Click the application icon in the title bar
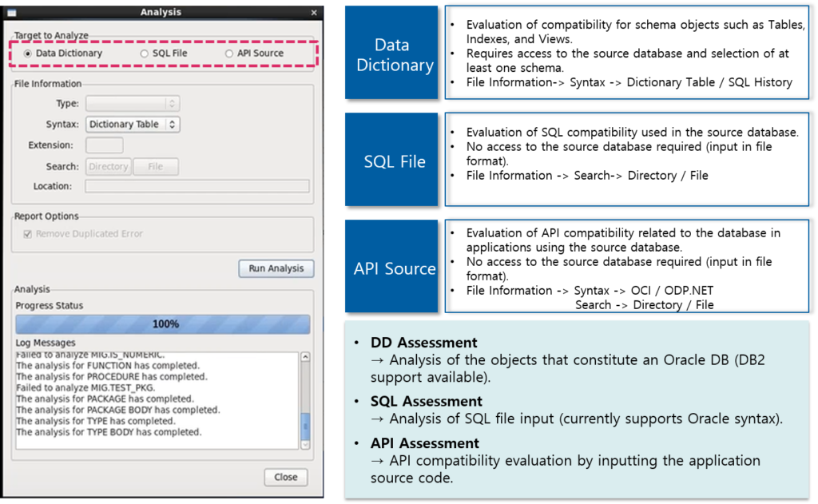 [10, 12]
